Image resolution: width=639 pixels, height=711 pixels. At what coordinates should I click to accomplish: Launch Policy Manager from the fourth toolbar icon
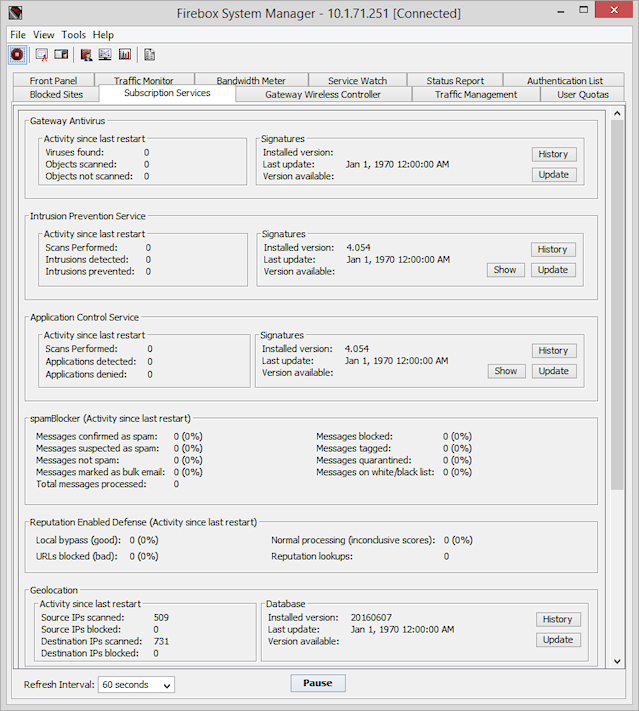[x=86, y=55]
